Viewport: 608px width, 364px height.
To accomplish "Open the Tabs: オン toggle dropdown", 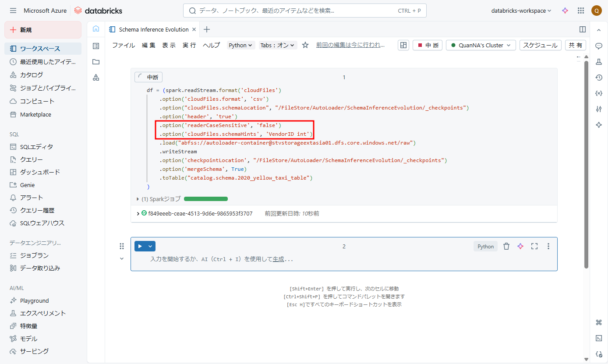I will pos(278,45).
